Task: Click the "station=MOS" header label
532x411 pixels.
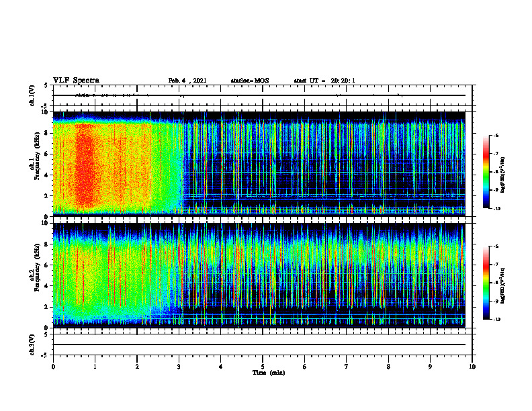Action: pos(250,81)
